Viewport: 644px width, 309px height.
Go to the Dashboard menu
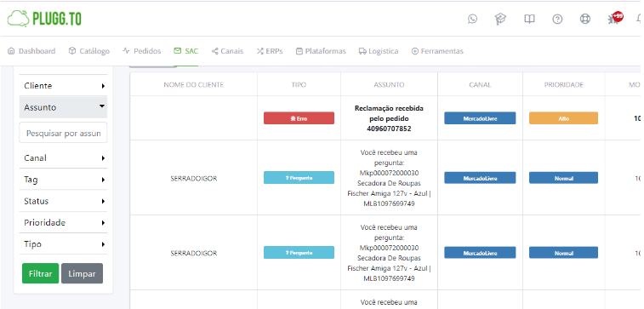click(31, 51)
